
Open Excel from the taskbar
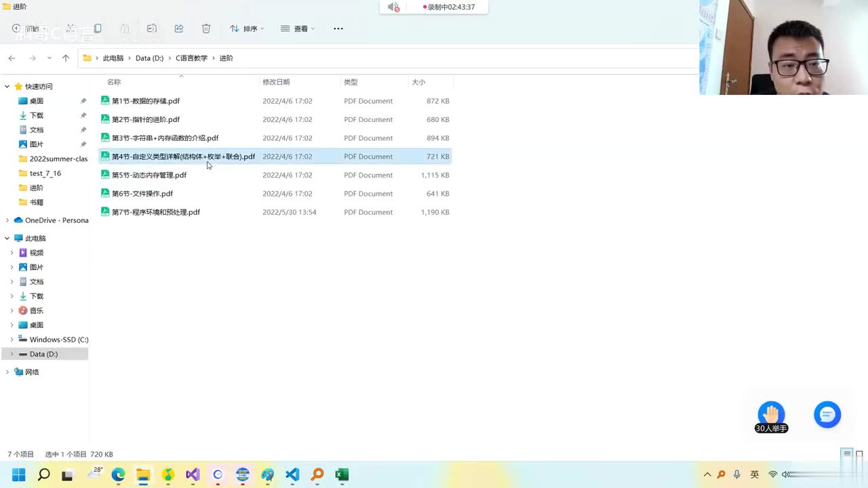[x=342, y=474]
